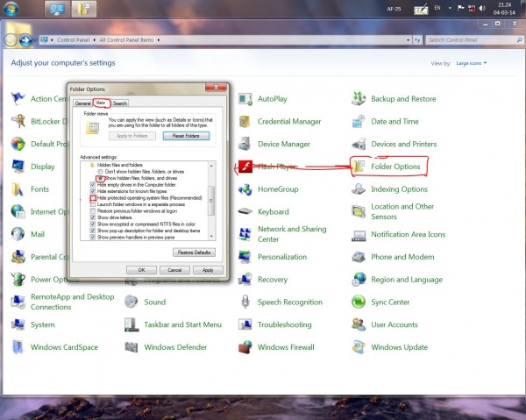
Task: Click the Search Control Panel field
Action: [469, 39]
